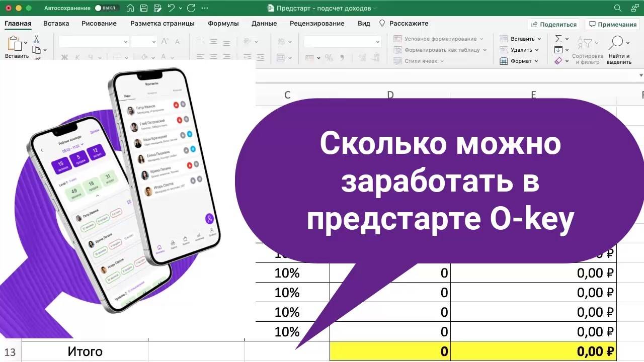Open the Undo history dropdown arrow
644x362 pixels.
[180, 8]
